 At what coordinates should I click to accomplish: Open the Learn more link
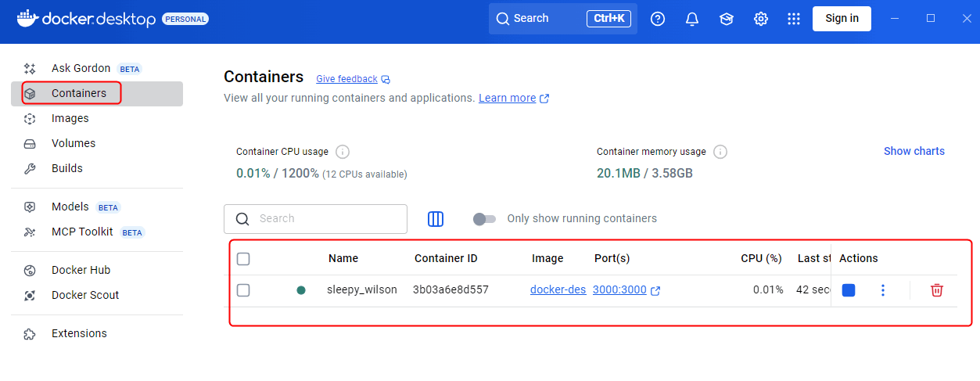click(x=507, y=99)
